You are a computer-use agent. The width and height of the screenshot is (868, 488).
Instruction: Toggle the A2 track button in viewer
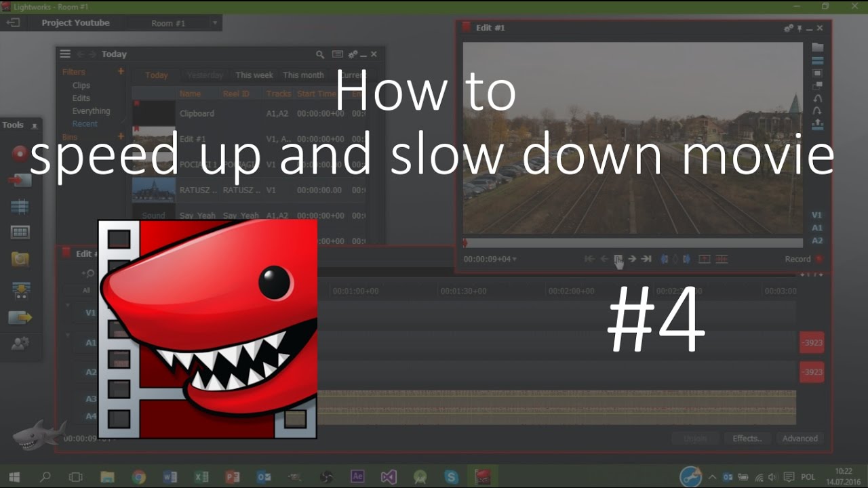817,241
